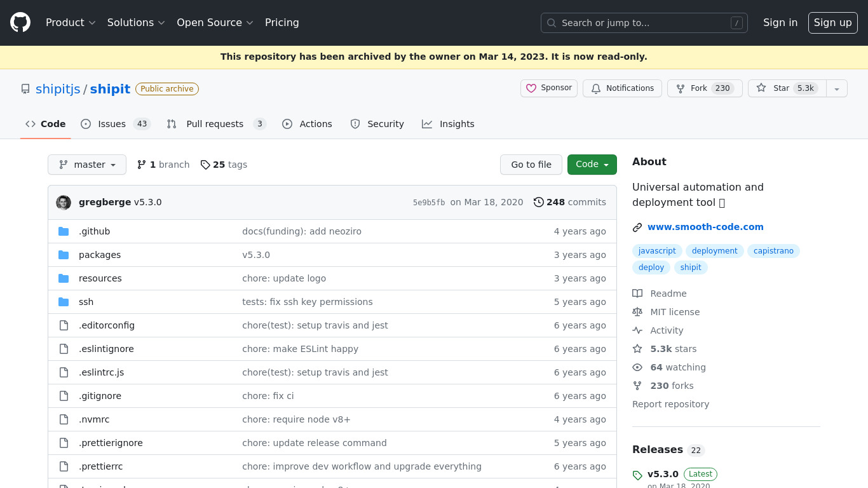The width and height of the screenshot is (868, 488).
Task: Switch to the Code tab
Action: click(46, 124)
